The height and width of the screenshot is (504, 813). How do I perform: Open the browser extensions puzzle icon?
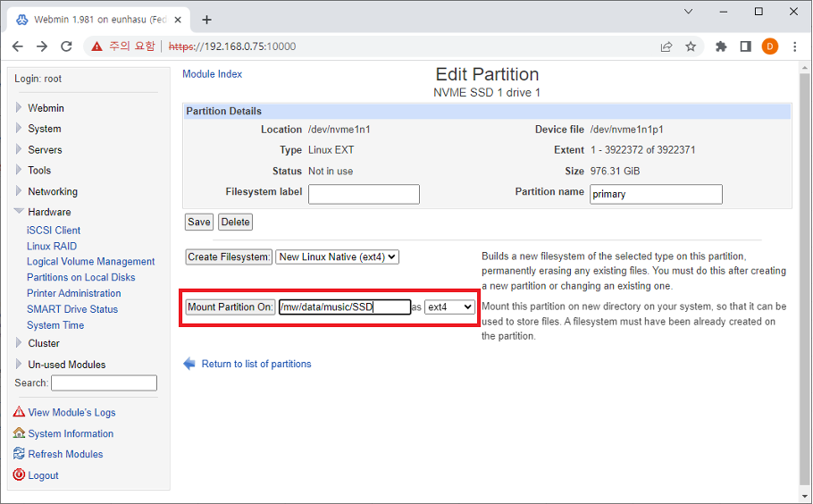point(721,46)
